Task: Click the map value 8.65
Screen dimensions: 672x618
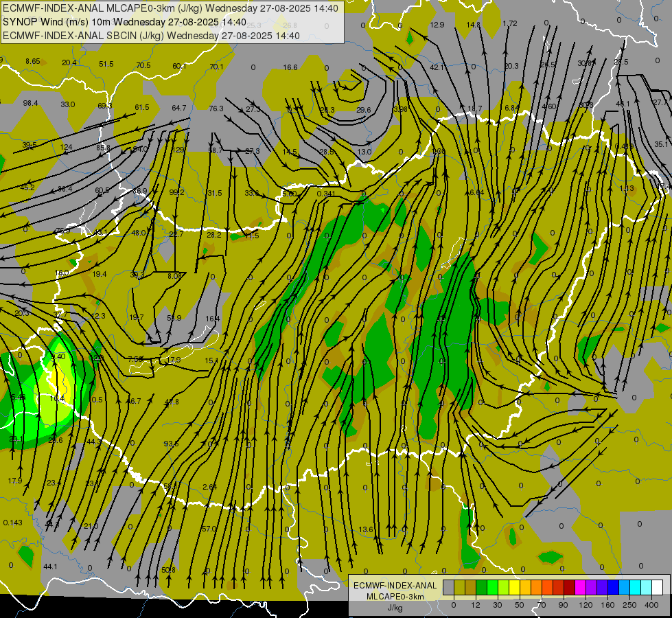Action: coord(32,61)
